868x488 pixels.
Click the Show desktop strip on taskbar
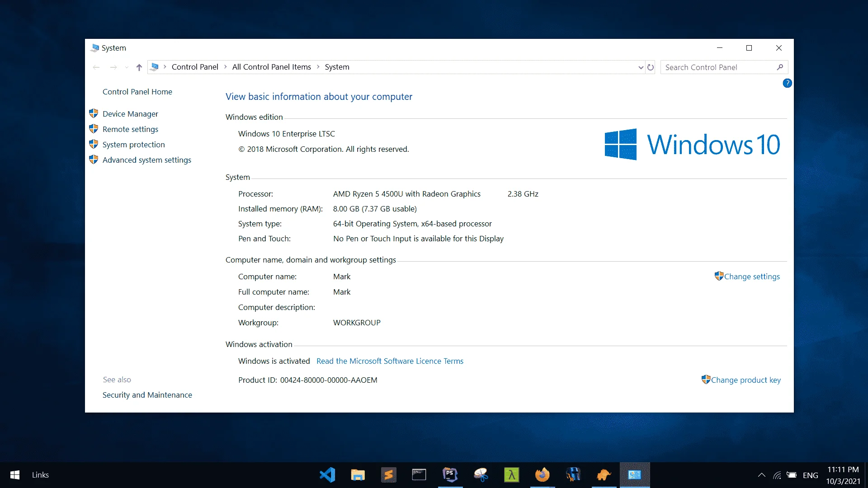click(x=866, y=475)
